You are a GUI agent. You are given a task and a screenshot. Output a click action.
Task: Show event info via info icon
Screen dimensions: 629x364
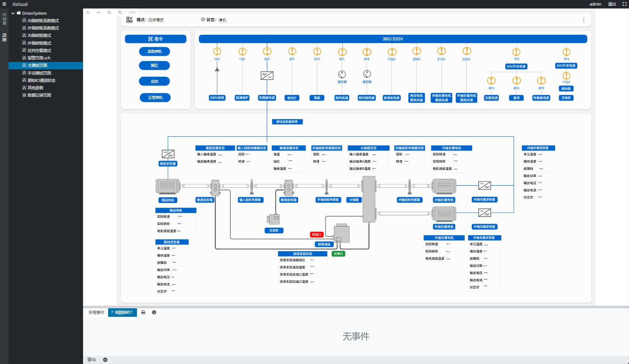tap(154, 312)
